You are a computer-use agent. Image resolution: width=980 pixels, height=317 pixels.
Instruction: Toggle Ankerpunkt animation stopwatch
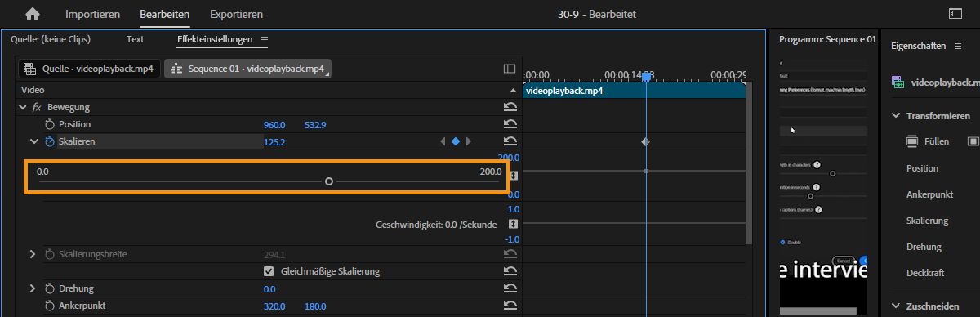pos(50,306)
